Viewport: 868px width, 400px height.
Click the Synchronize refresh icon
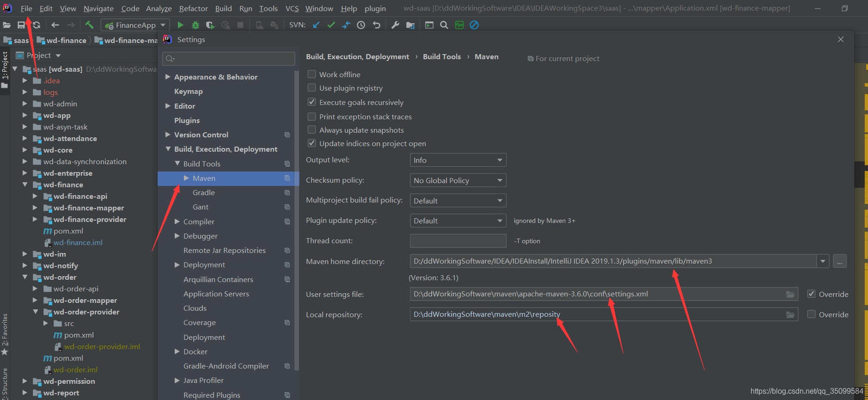[37, 25]
